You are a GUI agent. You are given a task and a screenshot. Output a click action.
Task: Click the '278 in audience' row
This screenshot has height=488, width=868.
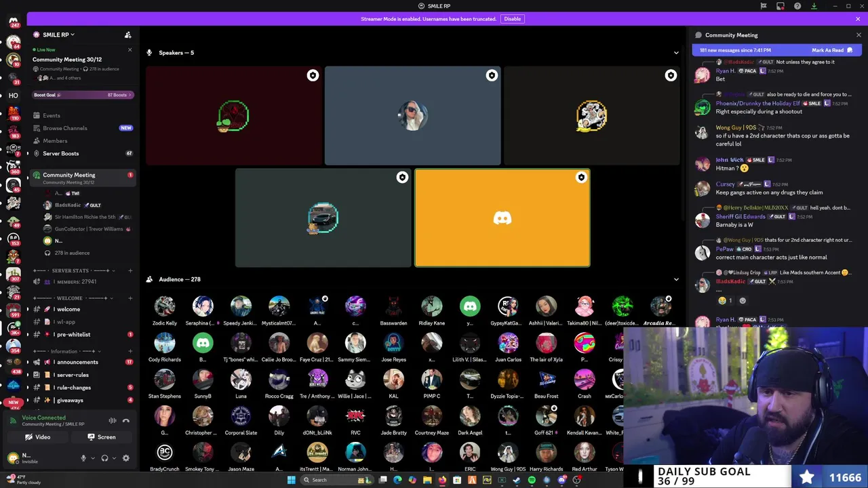click(72, 253)
